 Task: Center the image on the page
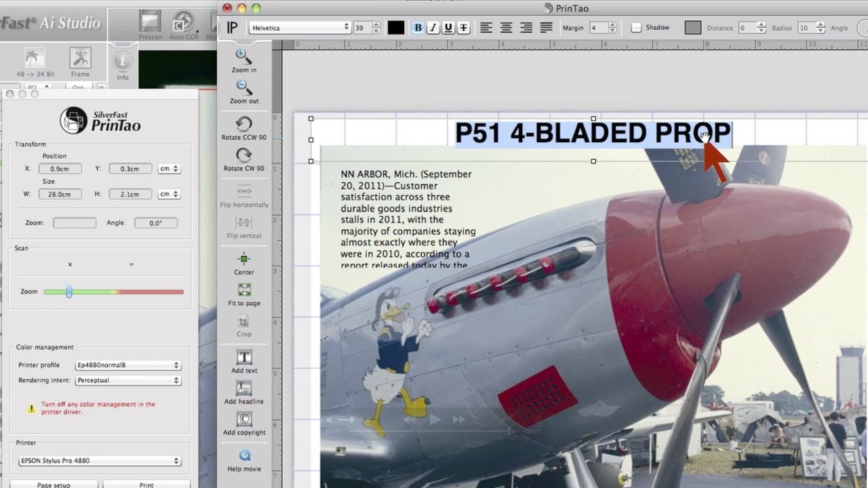(243, 259)
